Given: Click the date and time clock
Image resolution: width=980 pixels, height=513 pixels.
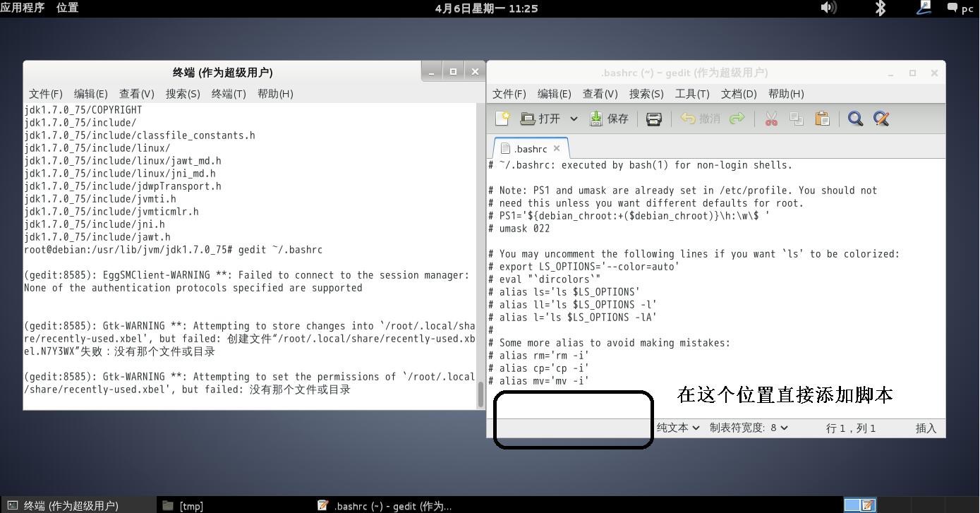Looking at the screenshot, I should (486, 8).
